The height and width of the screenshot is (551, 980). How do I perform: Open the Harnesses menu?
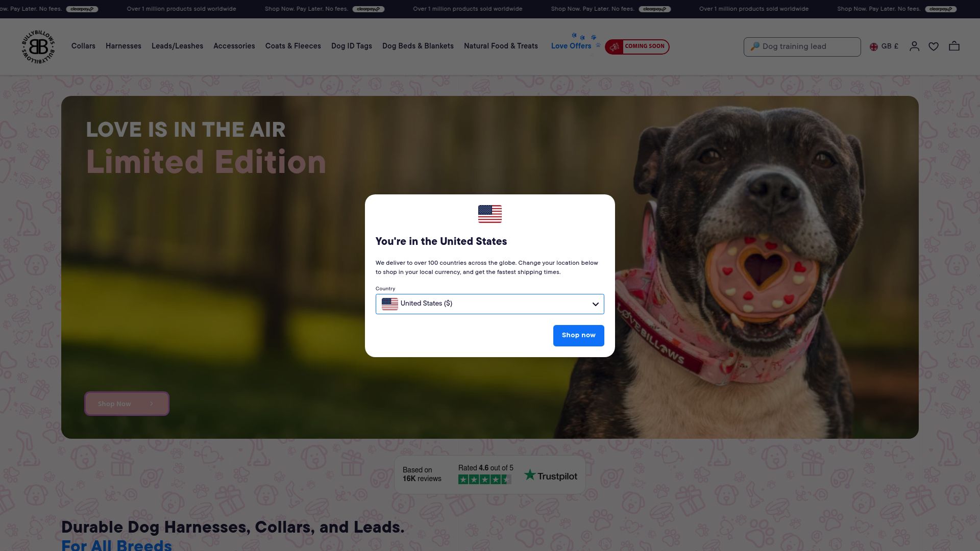point(124,46)
